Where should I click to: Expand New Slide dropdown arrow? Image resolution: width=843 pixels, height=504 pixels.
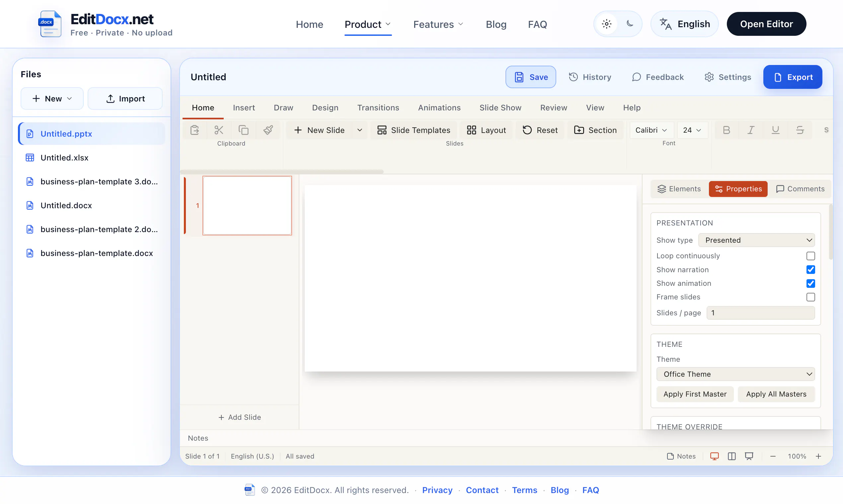pos(359,130)
